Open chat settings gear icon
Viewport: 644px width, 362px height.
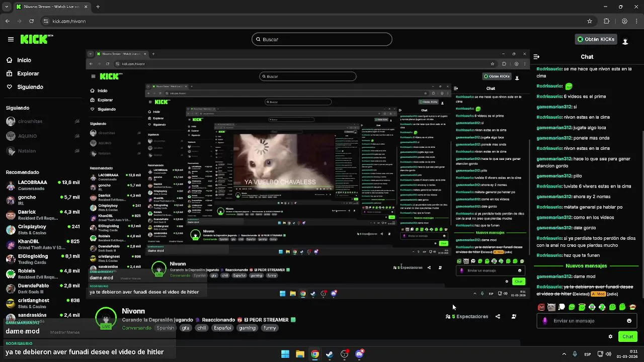coord(611,337)
